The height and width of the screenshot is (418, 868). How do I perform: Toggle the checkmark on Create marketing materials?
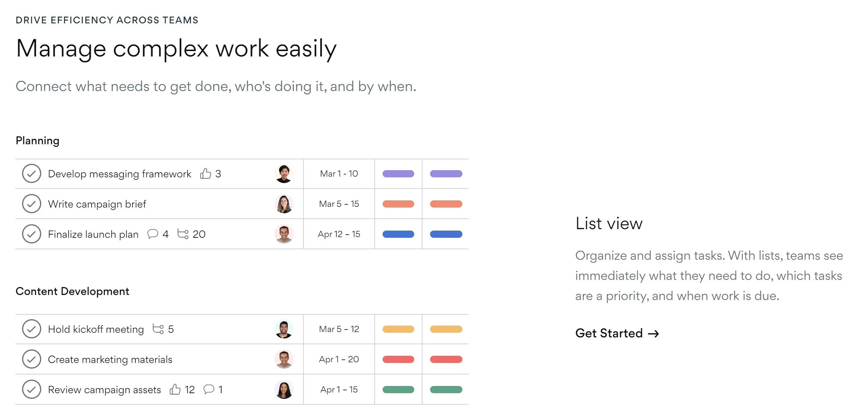tap(32, 359)
